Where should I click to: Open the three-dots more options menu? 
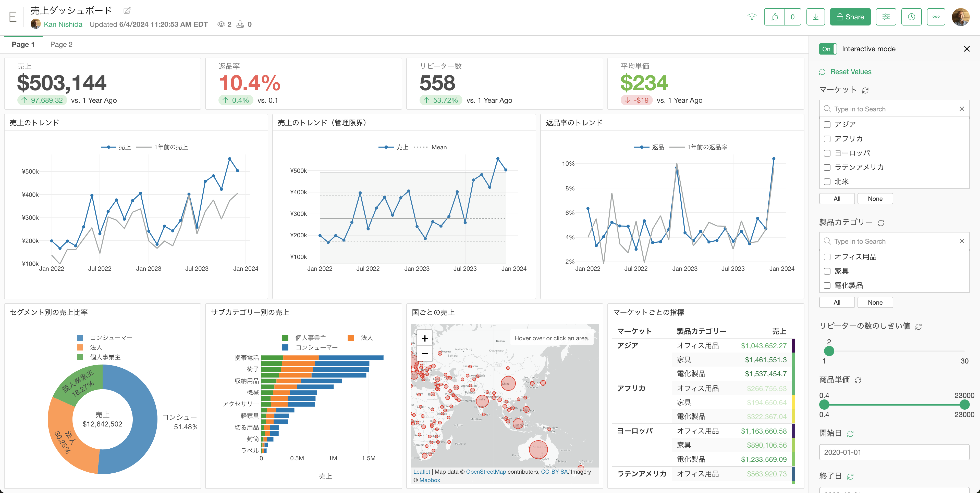click(x=936, y=17)
